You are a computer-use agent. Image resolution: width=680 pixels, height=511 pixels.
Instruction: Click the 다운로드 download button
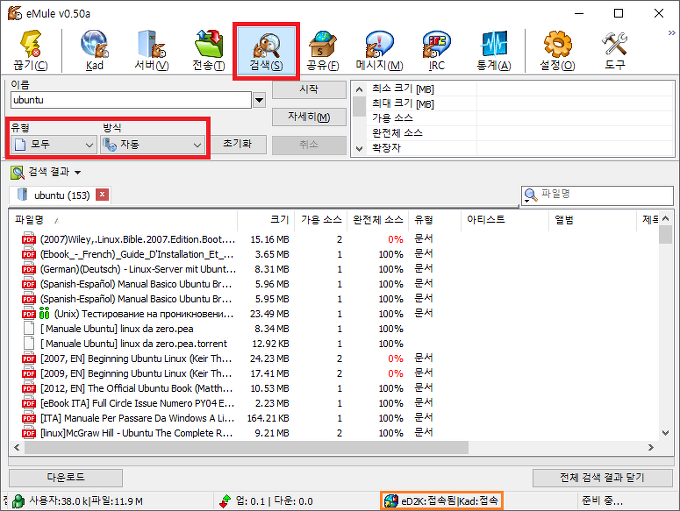(66, 477)
